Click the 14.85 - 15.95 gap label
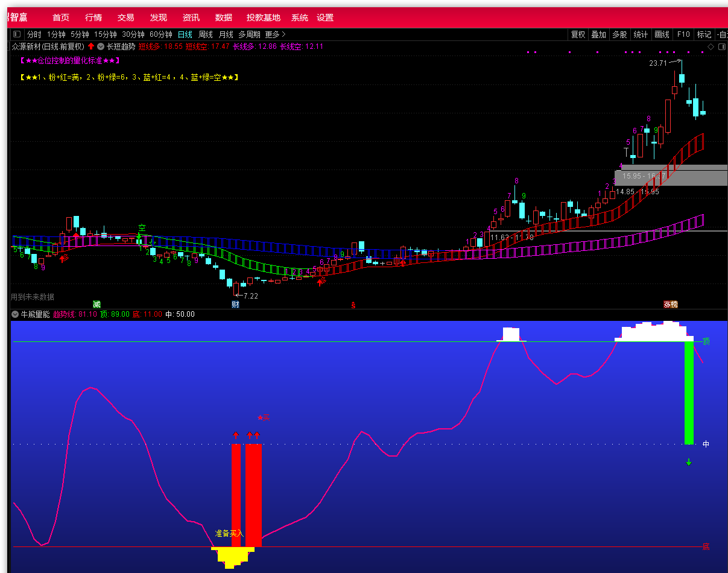The height and width of the screenshot is (573, 728). (638, 192)
